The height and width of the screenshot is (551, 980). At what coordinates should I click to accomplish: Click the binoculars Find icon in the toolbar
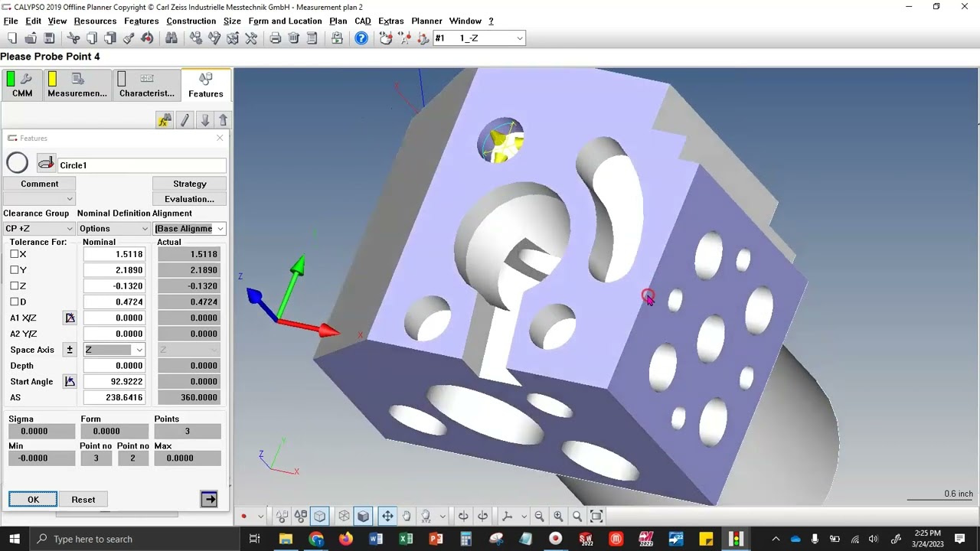coord(171,38)
